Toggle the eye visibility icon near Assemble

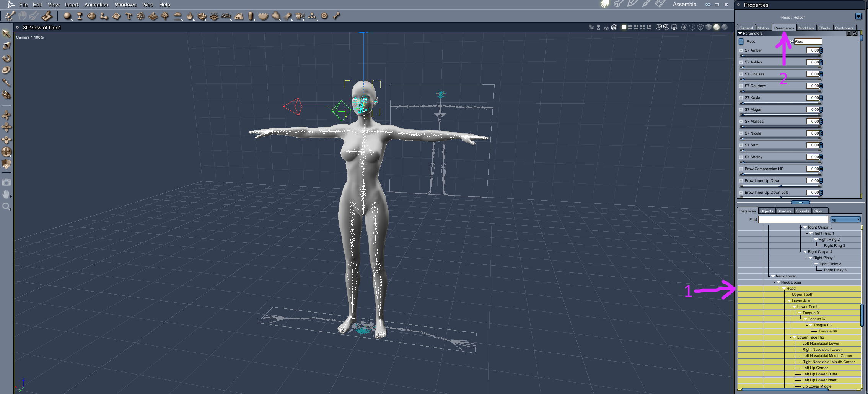(708, 5)
